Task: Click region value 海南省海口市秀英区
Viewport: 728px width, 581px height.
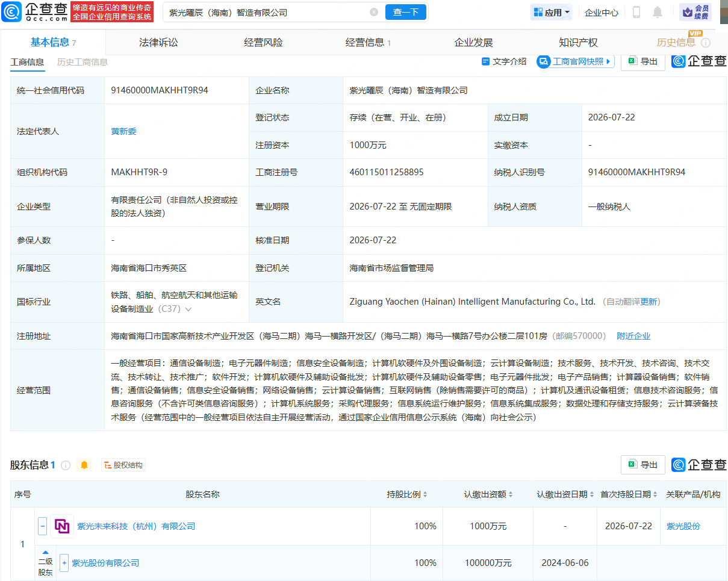Action: [x=149, y=268]
